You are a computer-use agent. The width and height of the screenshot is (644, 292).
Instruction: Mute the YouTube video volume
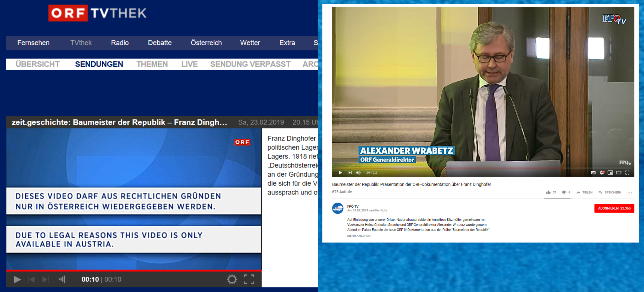pos(358,173)
